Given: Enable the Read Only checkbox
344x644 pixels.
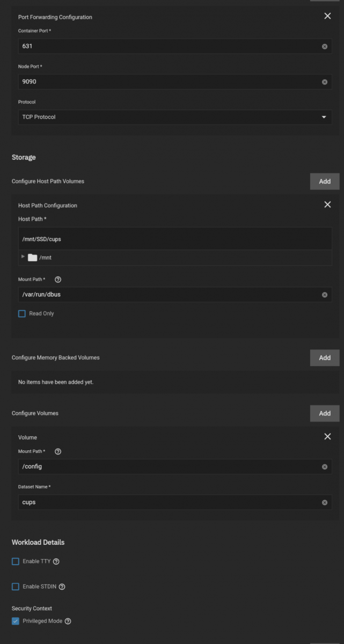Looking at the screenshot, I should tap(22, 313).
